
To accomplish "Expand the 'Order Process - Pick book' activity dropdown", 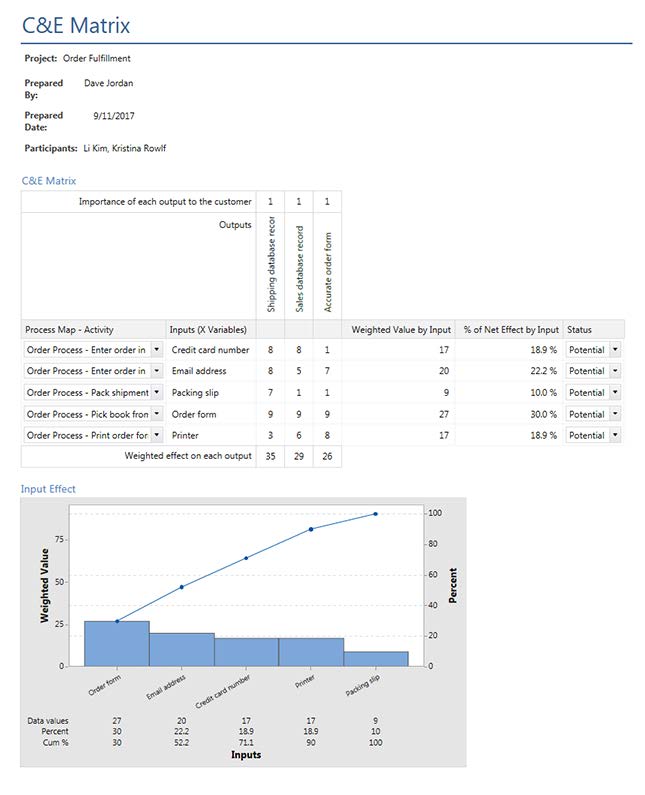I will [157, 414].
